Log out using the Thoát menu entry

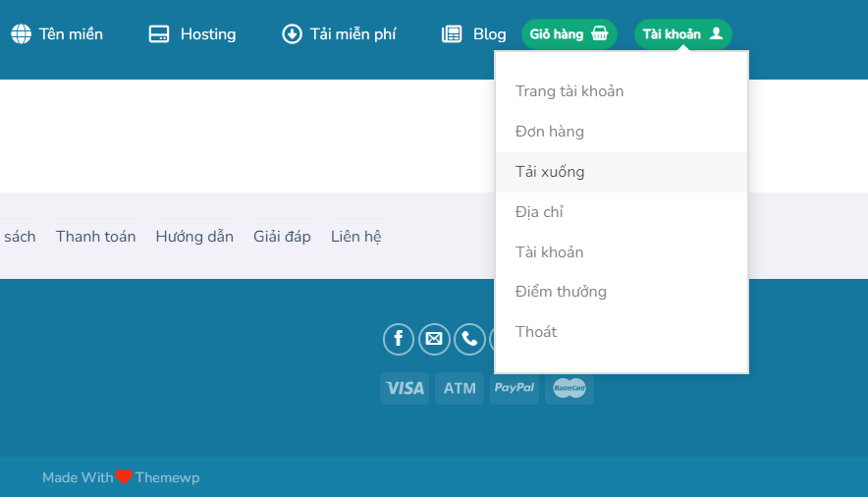pyautogui.click(x=536, y=332)
